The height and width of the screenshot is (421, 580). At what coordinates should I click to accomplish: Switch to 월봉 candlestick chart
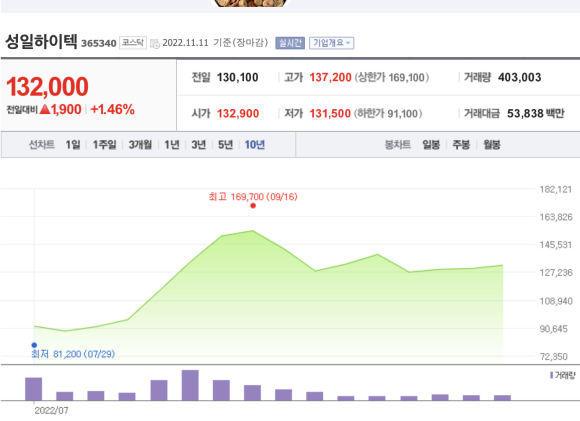coord(492,145)
